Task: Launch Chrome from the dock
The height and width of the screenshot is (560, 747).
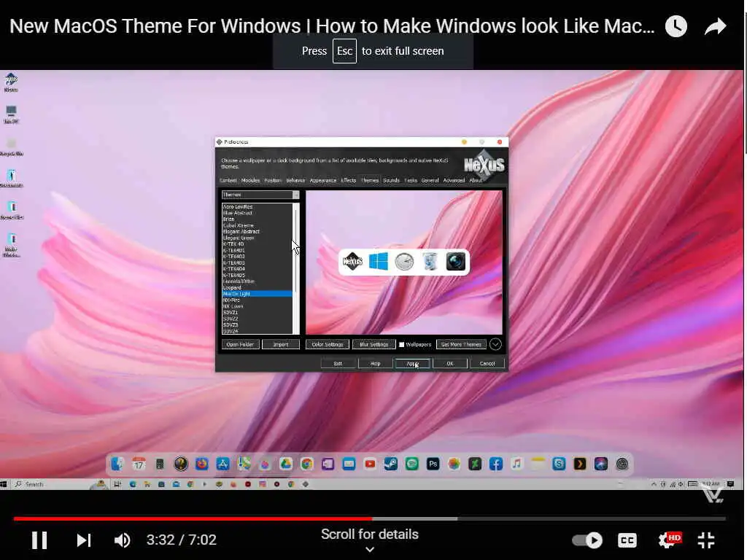Action: pos(307,464)
